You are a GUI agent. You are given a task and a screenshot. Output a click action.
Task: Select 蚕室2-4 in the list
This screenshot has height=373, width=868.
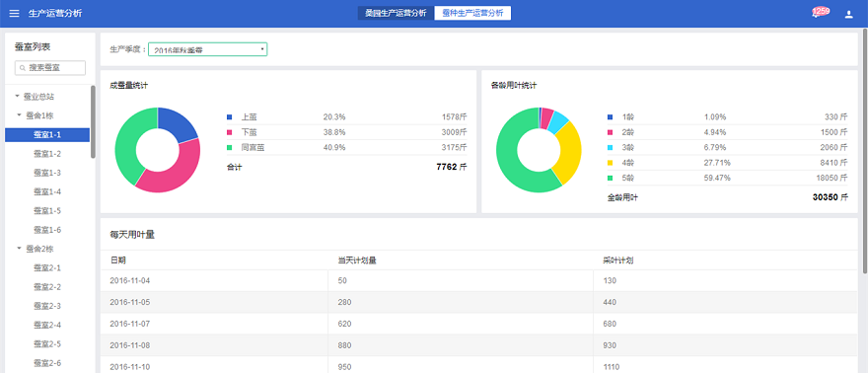pos(47,325)
